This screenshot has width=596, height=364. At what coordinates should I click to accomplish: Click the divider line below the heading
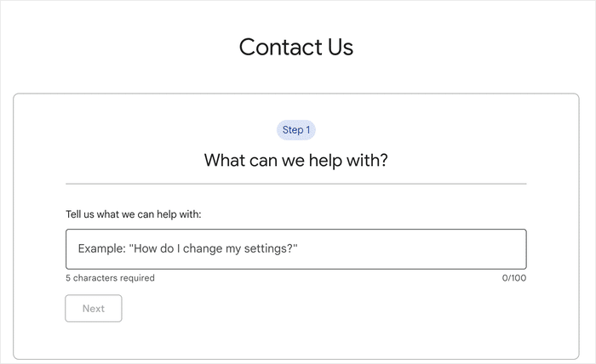tap(296, 183)
